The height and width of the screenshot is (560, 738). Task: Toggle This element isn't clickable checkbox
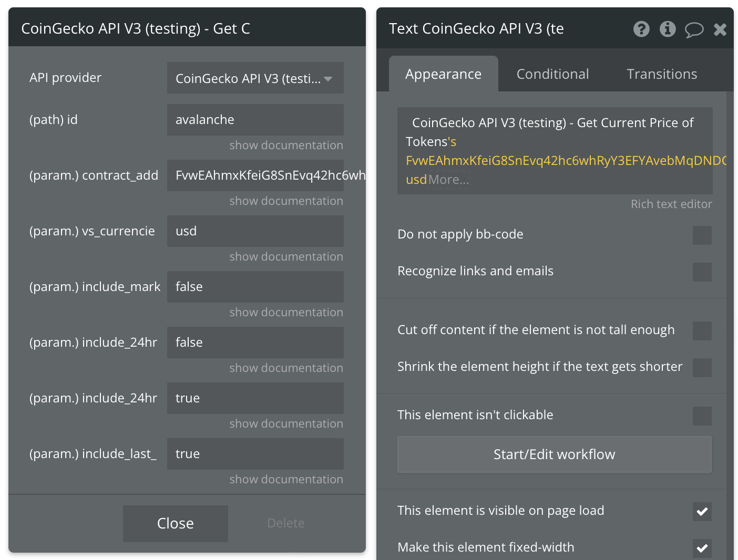click(702, 416)
